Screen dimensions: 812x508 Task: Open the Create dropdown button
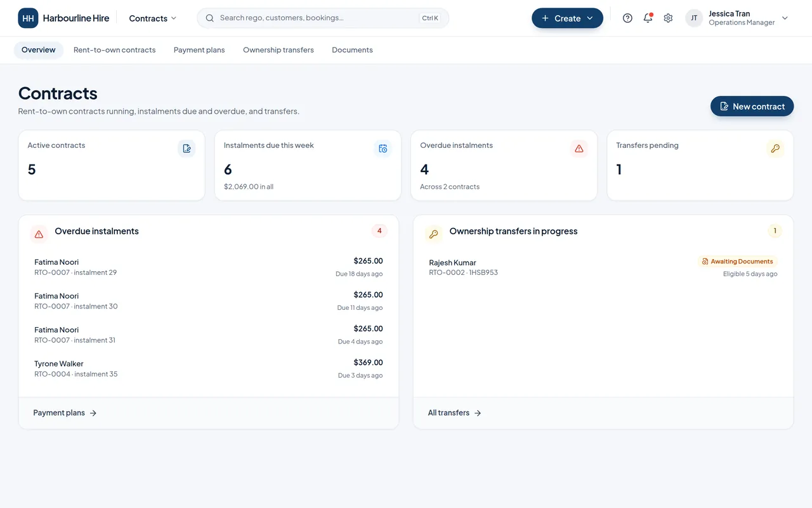[x=567, y=18]
